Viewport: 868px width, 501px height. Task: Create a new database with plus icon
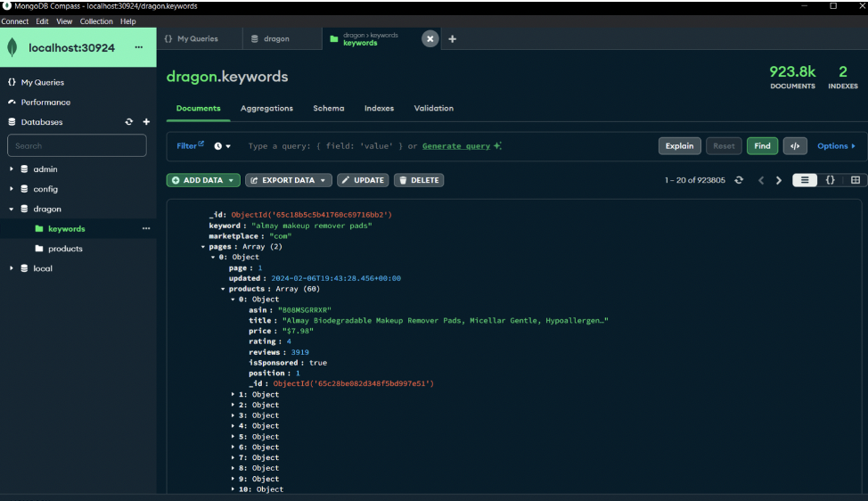[146, 122]
